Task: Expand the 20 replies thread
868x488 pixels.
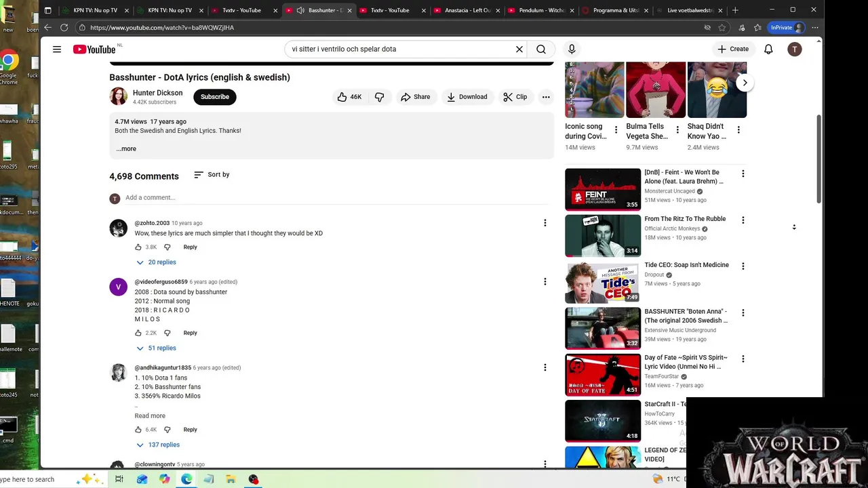Action: pyautogui.click(x=156, y=262)
